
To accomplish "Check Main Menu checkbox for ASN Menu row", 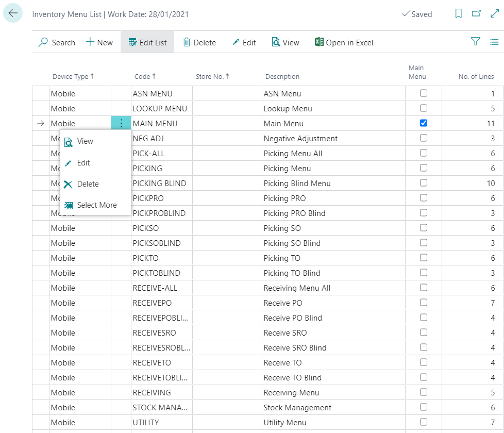I will tap(424, 93).
